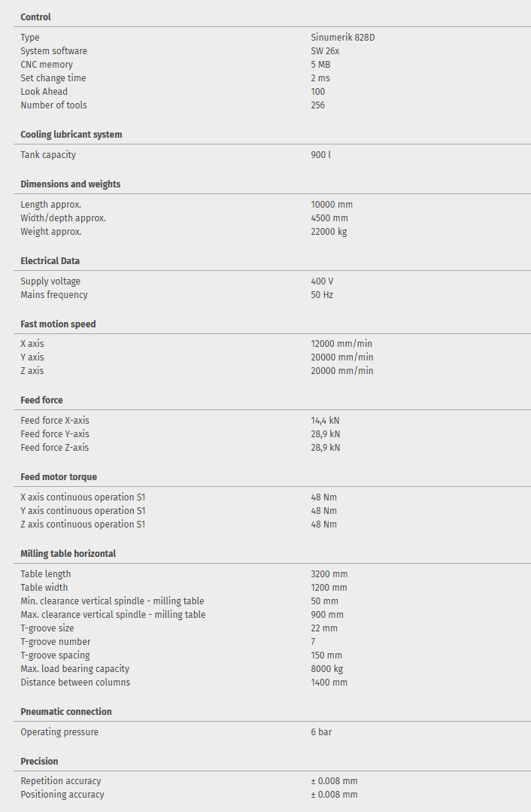Click the Max. load bearing capacity label
The width and height of the screenshot is (531, 812).
[74, 669]
